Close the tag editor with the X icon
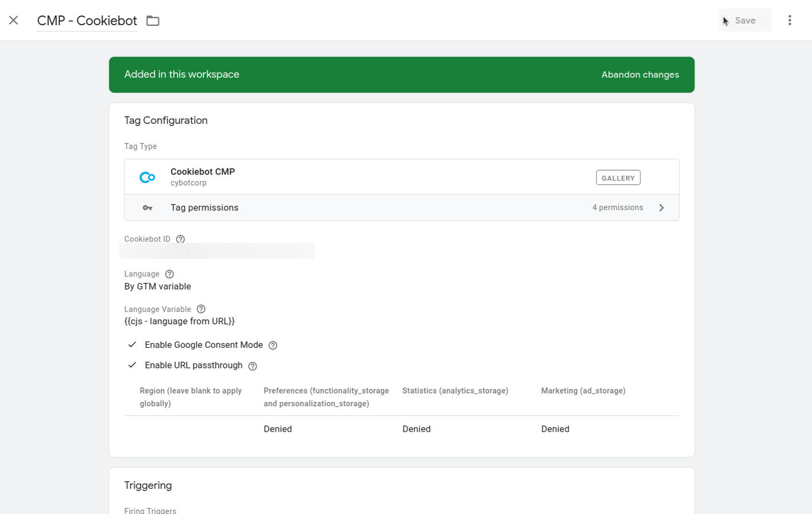 14,21
